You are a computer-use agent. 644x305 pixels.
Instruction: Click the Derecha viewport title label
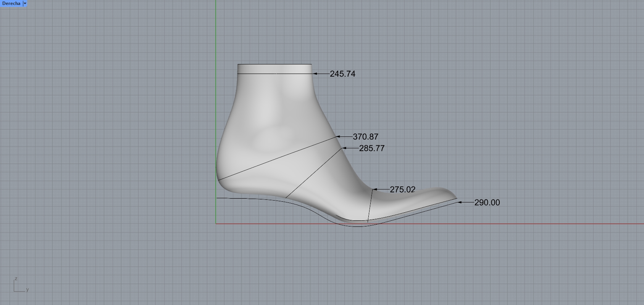(11, 3)
